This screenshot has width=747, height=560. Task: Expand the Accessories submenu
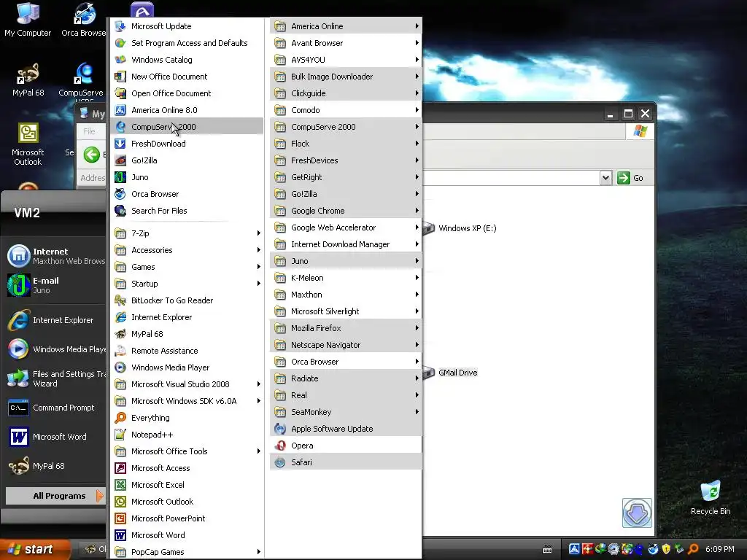[187, 250]
